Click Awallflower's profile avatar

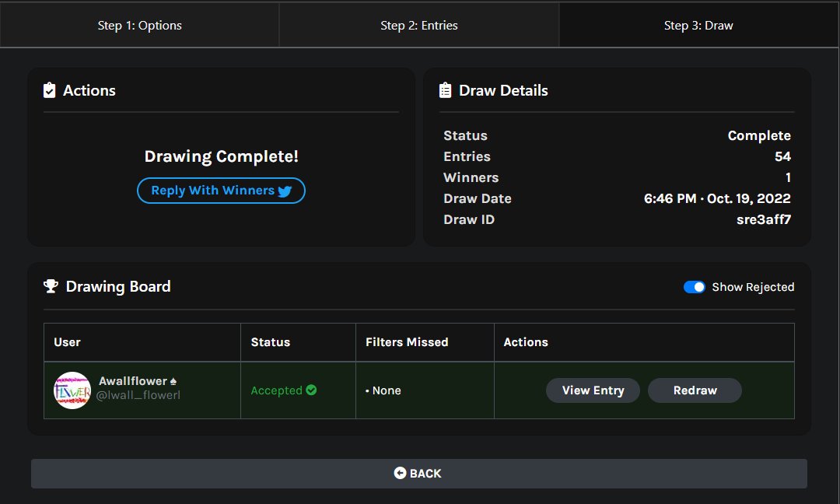[x=72, y=390]
